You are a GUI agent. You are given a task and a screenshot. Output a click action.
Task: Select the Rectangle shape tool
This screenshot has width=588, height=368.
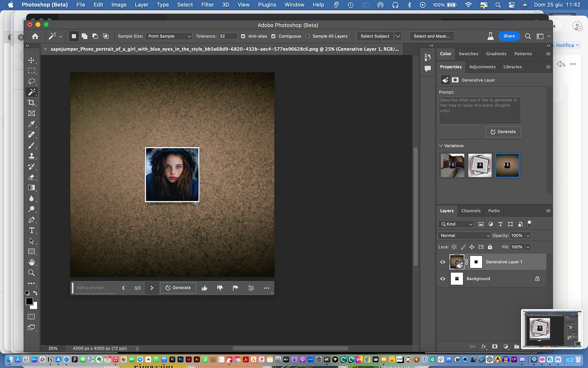(x=31, y=252)
